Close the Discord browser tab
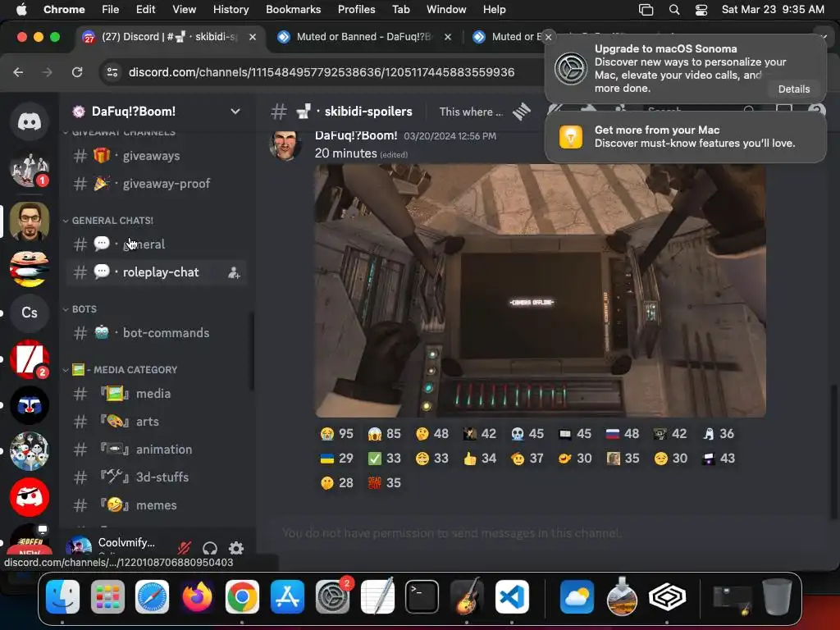 [253, 37]
